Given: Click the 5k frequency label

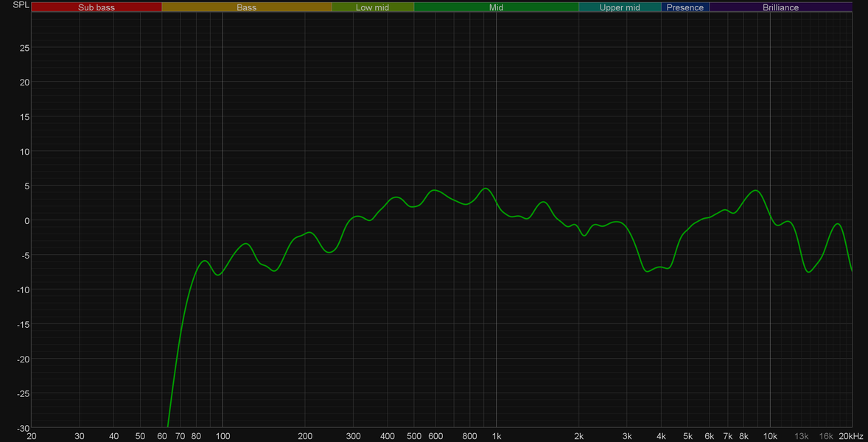Looking at the screenshot, I should [688, 436].
